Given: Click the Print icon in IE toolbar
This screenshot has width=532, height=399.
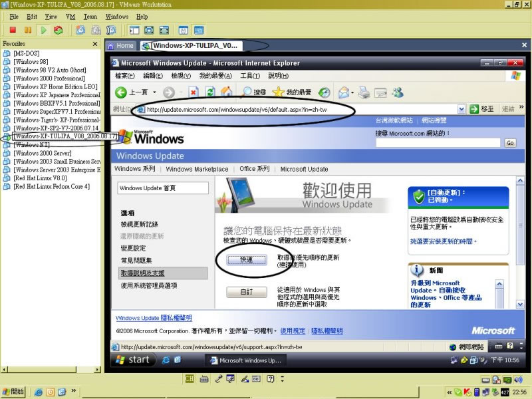Looking at the screenshot, I should click(364, 92).
